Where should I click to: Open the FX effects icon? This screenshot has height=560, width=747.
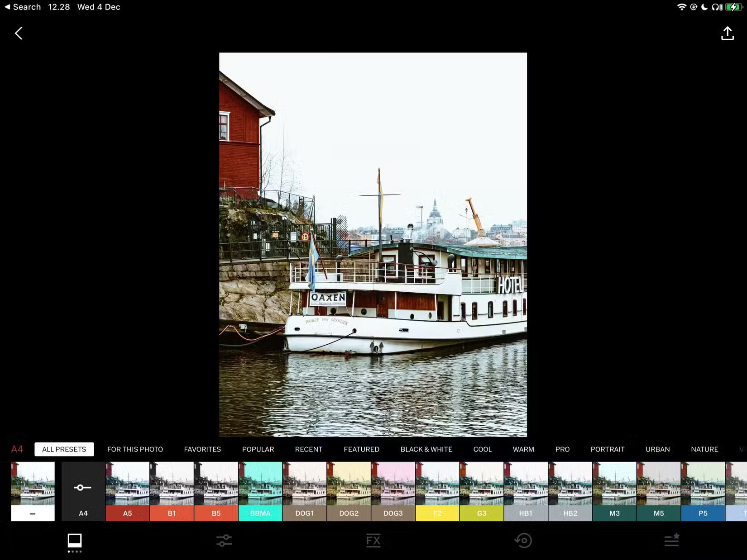(373, 541)
